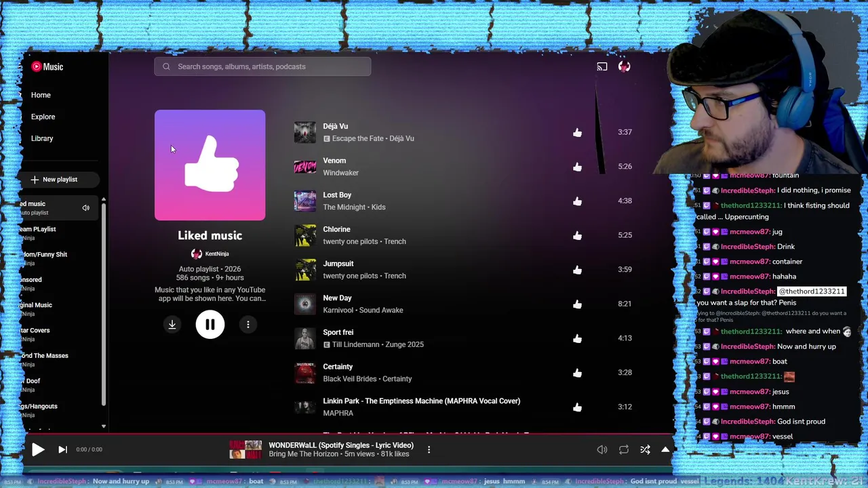The height and width of the screenshot is (488, 868).
Task: Toggle like on Venom
Action: tap(577, 167)
